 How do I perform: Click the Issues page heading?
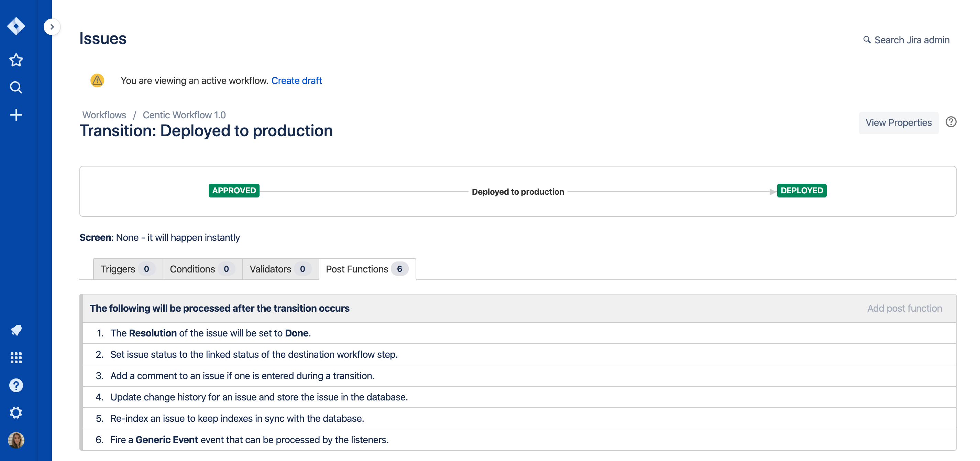(x=103, y=39)
